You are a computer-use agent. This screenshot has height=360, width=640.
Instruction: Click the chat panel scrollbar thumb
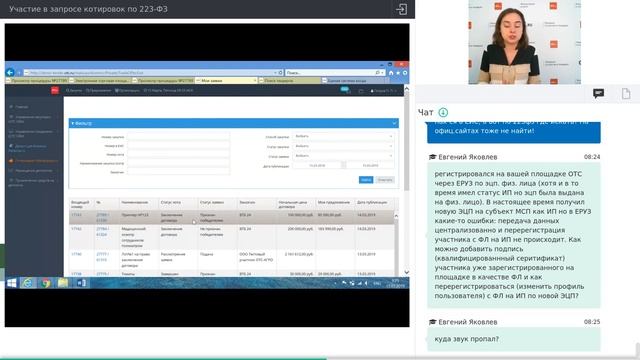pyautogui.click(x=637, y=350)
